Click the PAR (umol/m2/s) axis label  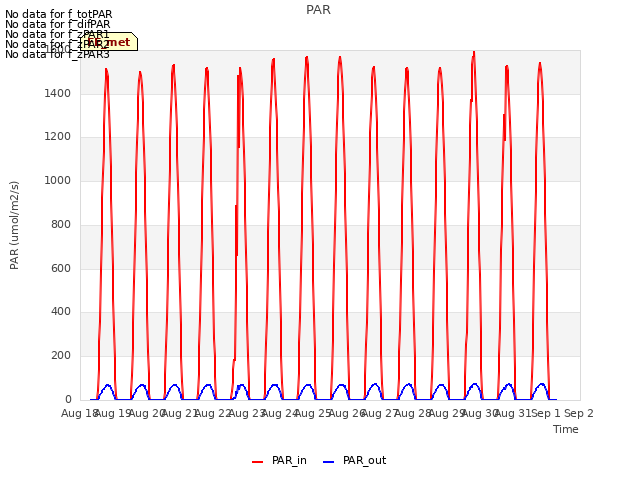14,225
